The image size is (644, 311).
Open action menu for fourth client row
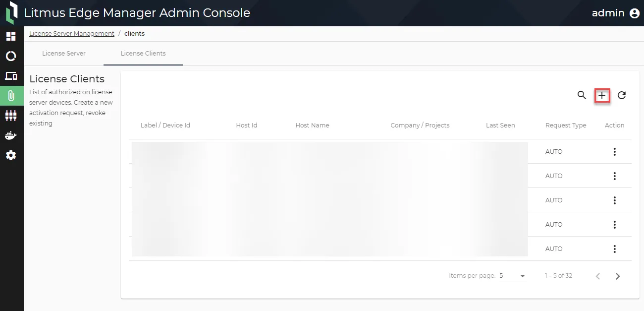[x=615, y=225]
